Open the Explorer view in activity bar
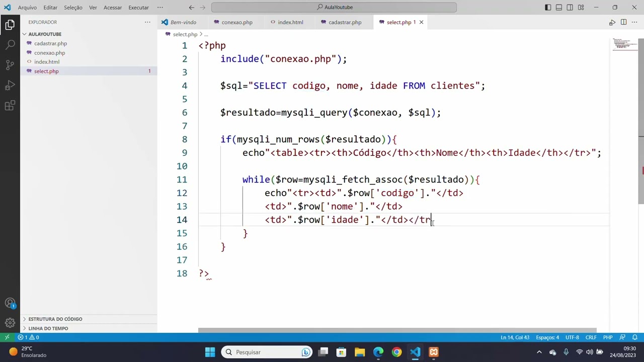 [x=10, y=25]
